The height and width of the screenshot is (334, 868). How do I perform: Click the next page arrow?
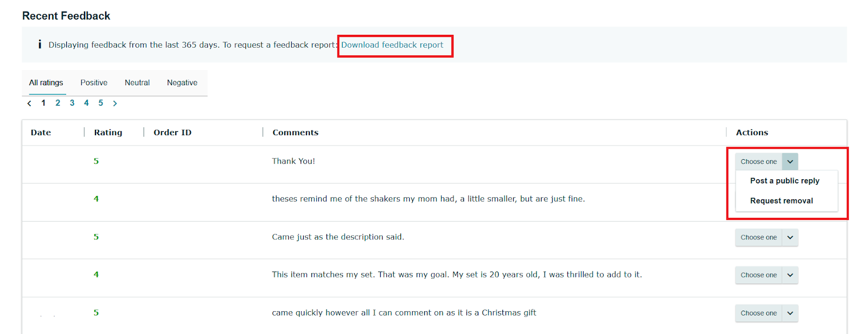click(115, 103)
